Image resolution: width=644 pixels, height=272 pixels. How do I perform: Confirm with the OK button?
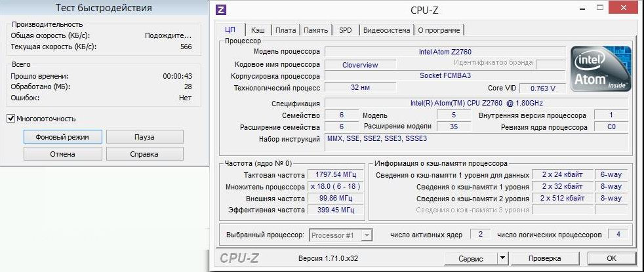click(611, 258)
